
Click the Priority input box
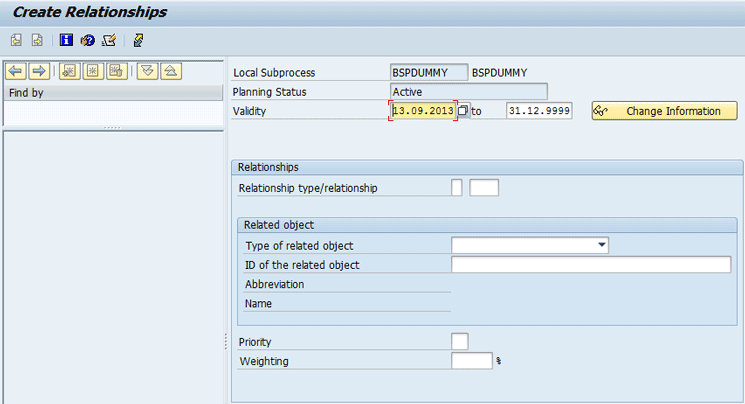460,341
